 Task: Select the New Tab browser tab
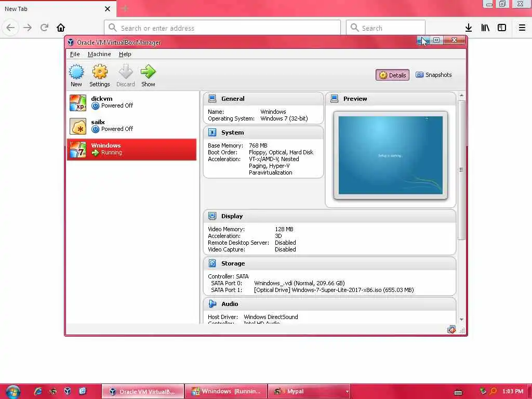tap(58, 9)
